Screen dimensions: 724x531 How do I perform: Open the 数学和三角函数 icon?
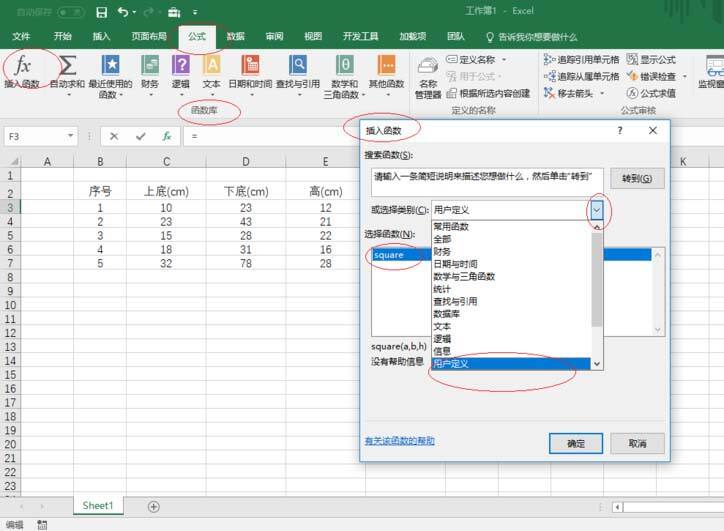344,66
